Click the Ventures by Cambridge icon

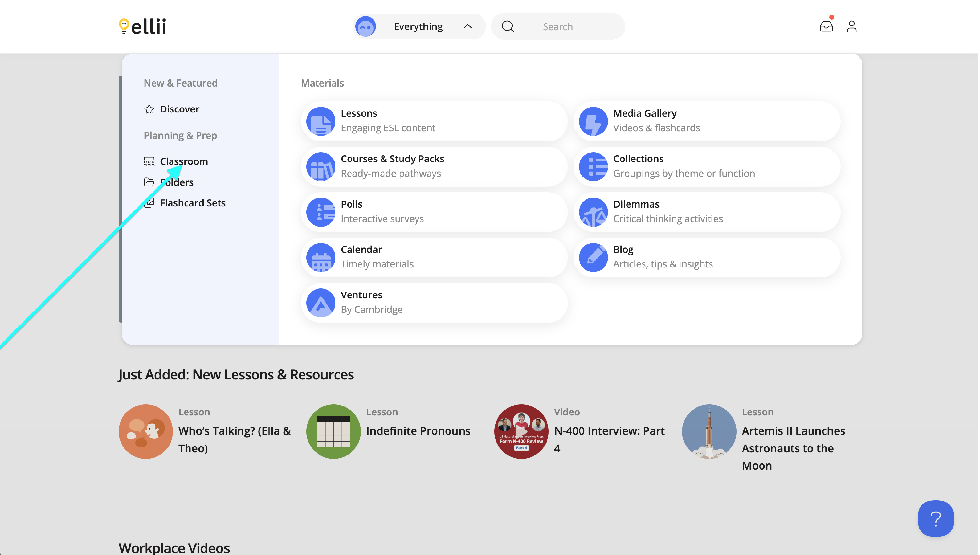[x=321, y=303]
